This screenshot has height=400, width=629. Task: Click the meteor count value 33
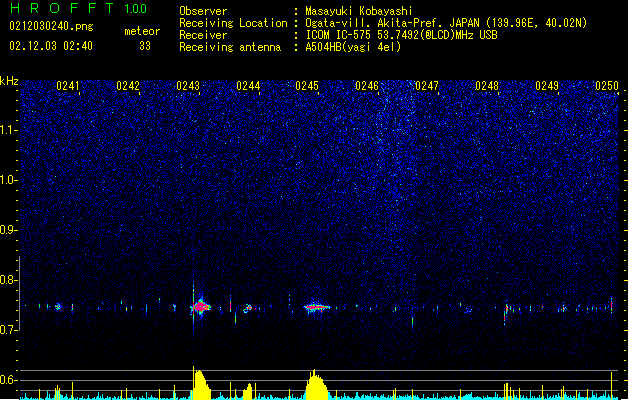pos(145,46)
